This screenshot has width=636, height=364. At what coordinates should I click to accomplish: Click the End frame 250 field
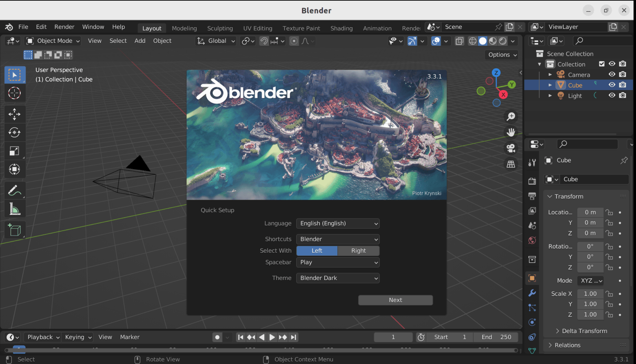click(x=496, y=337)
